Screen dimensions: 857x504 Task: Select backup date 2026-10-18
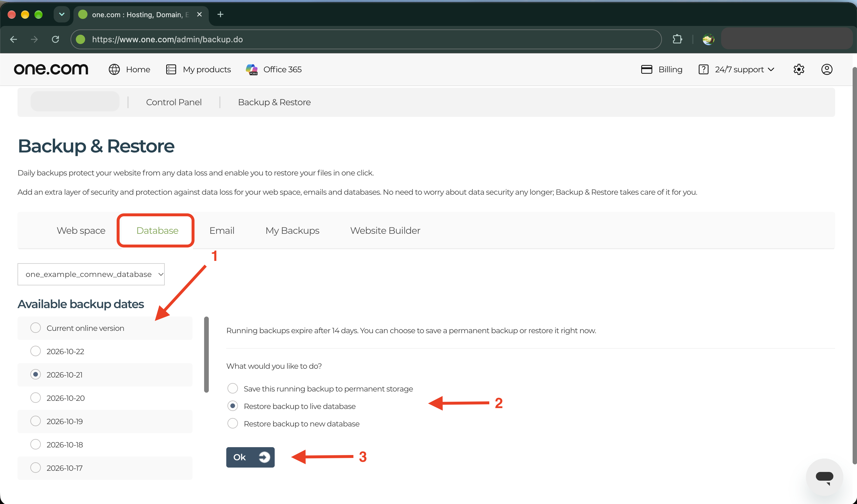pyautogui.click(x=35, y=444)
